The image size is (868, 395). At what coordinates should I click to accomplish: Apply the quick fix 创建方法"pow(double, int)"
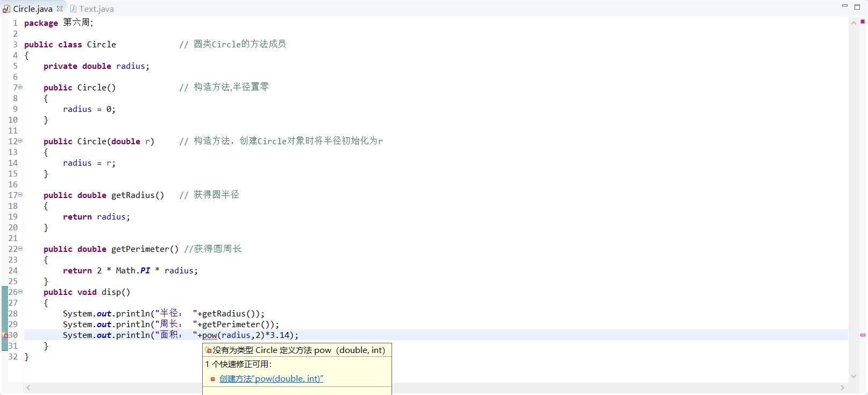[x=271, y=379]
